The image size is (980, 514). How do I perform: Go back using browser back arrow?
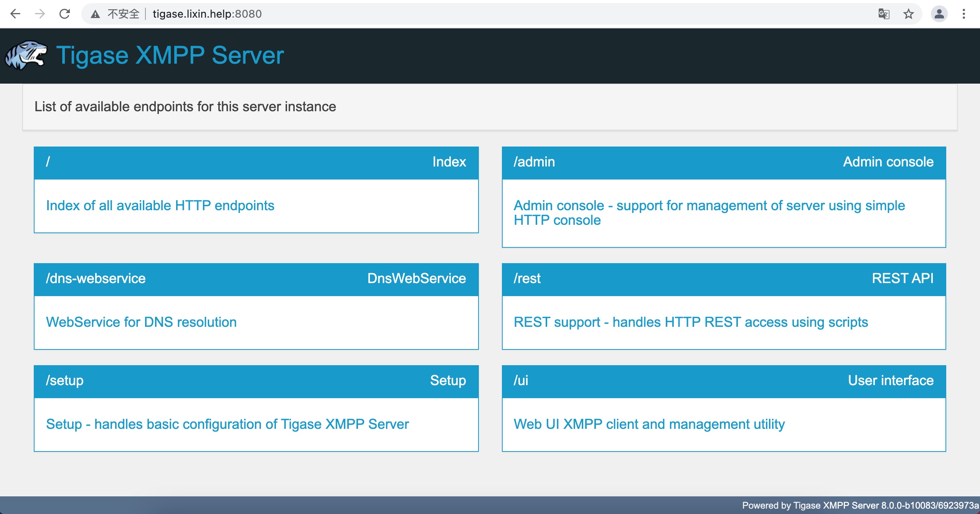click(15, 14)
